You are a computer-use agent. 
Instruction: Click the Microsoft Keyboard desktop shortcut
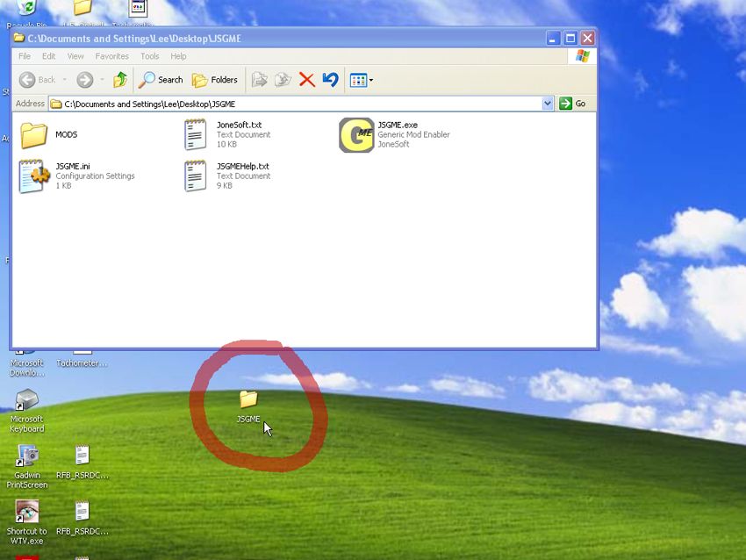(27, 411)
